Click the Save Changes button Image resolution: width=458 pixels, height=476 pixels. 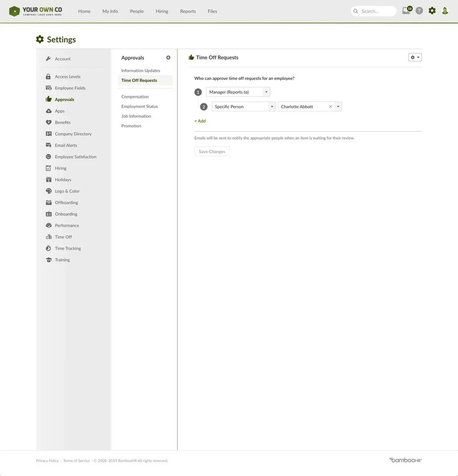(212, 151)
